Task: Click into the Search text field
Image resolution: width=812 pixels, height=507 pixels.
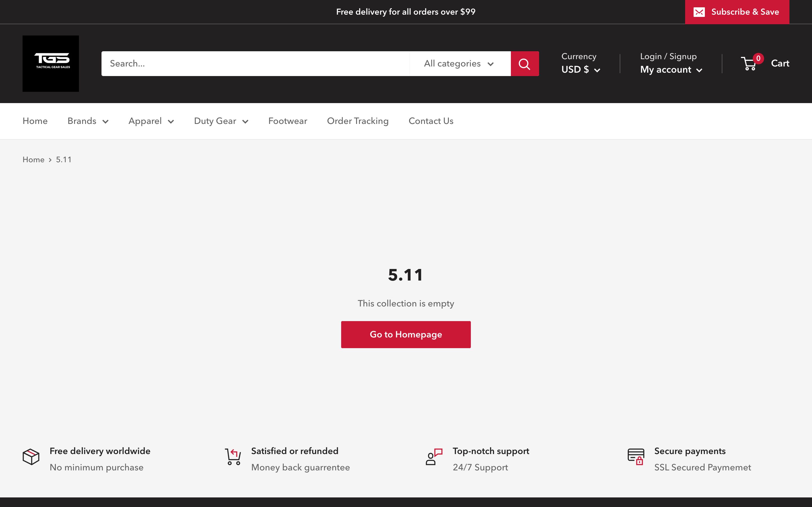Action: tap(255, 64)
